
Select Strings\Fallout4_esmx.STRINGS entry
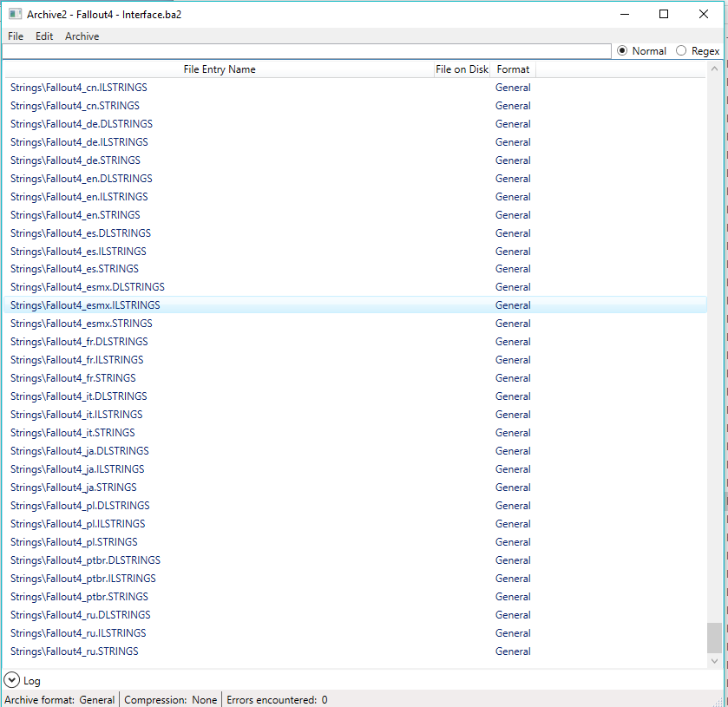tap(355, 323)
